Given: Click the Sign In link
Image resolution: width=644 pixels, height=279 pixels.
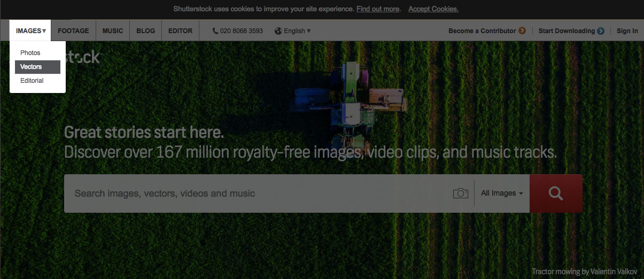Looking at the screenshot, I should (x=627, y=31).
